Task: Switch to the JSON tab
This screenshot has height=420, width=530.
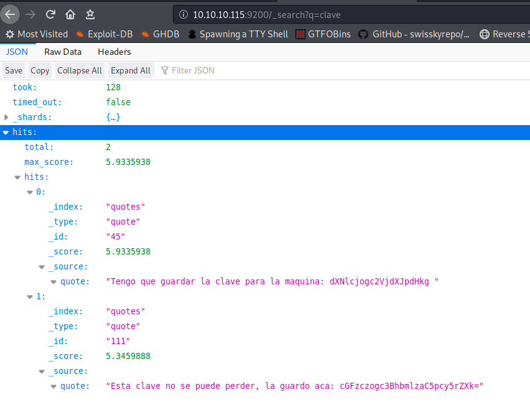Action: pyautogui.click(x=17, y=52)
